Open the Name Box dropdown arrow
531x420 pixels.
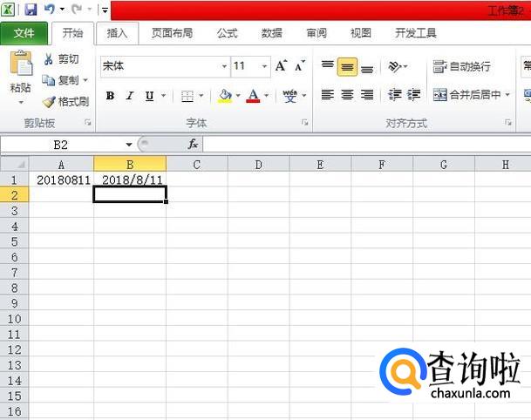[129, 144]
